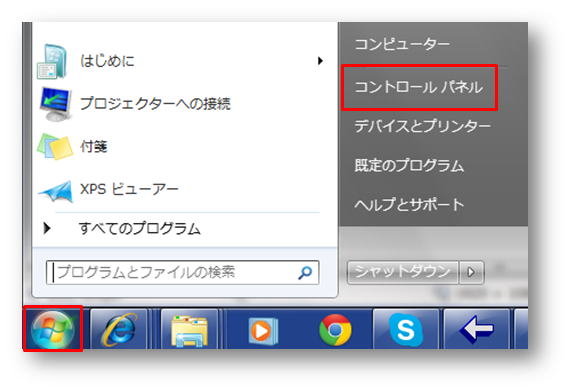Open コントロール パネル

click(x=419, y=87)
